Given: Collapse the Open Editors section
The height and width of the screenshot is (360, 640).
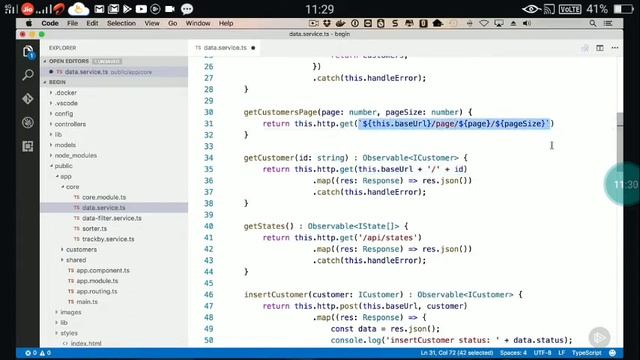Looking at the screenshot, I should coord(69,61).
